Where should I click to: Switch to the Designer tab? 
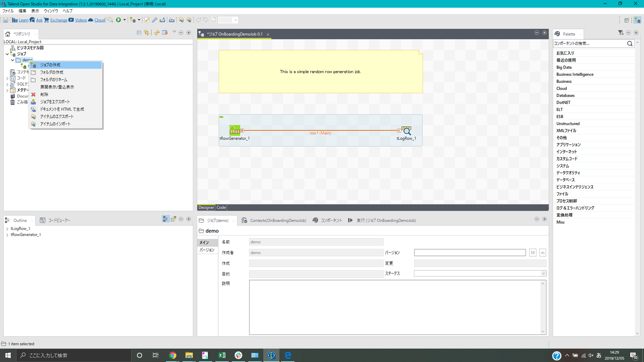[206, 208]
